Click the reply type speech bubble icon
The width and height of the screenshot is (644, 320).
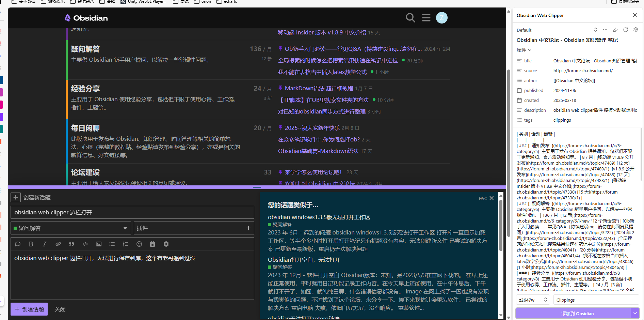coord(18,244)
